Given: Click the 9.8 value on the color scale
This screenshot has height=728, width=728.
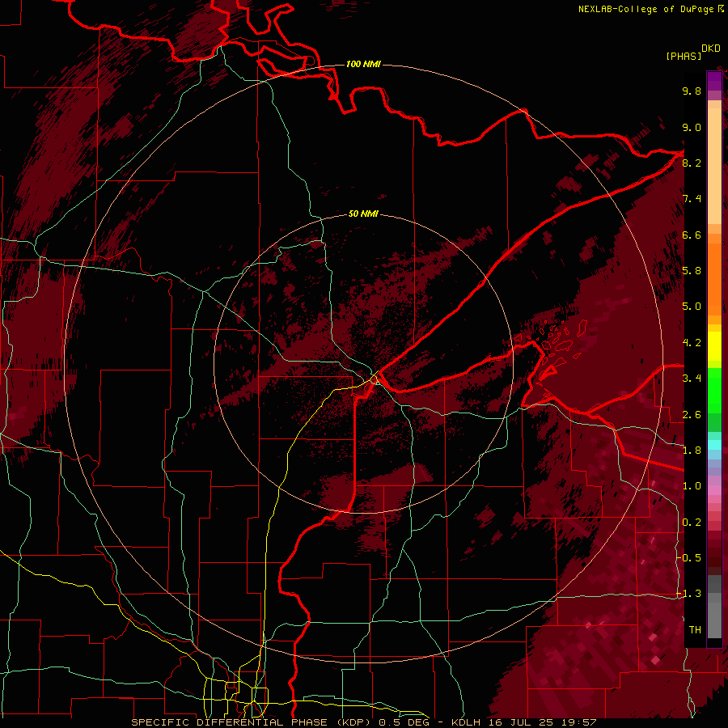Looking at the screenshot, I should [692, 91].
